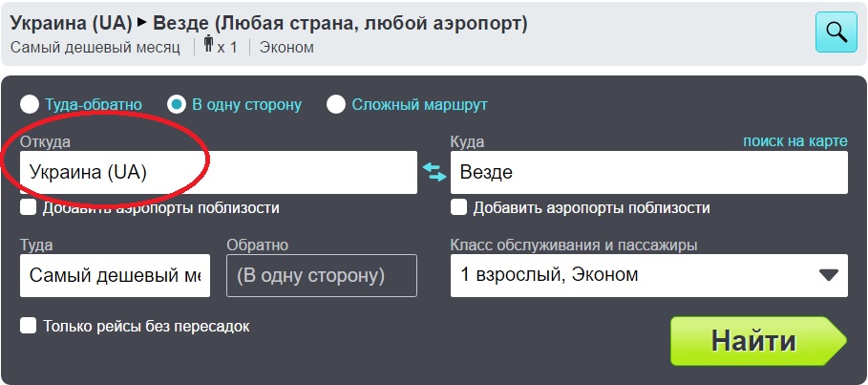This screenshot has width=868, height=385.
Task: Click the route title Украина (UA) – Везде
Action: click(268, 22)
